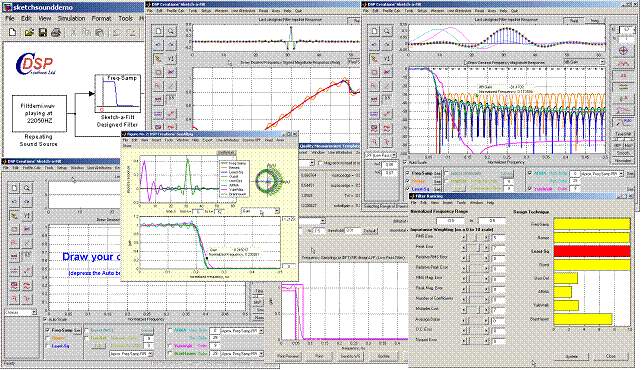
Task: Open ARMA row approximation dropdown in 'Draw your' window
Action: pos(242,330)
